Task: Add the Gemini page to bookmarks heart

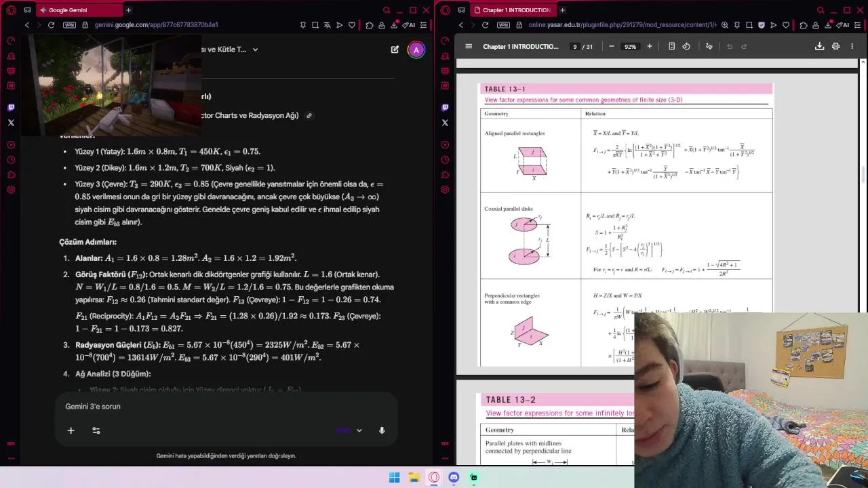Action: 352,25
